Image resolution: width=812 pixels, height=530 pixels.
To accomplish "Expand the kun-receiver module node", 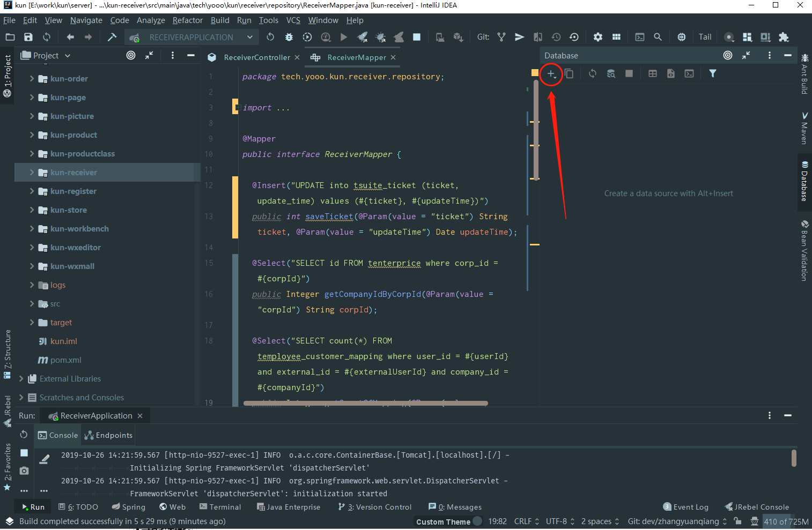I will point(32,172).
